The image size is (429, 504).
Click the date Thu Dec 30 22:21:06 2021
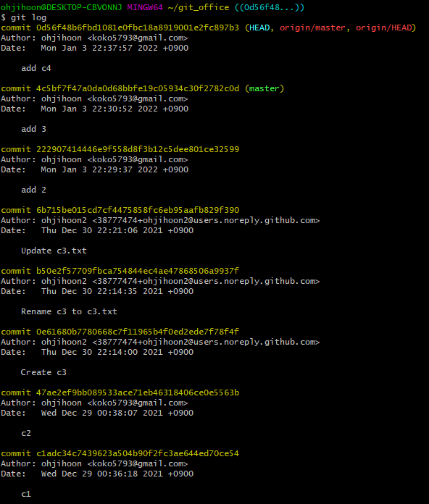point(101,230)
